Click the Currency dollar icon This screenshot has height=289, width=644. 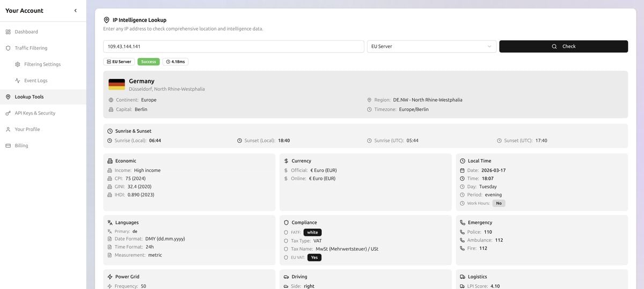(x=287, y=161)
